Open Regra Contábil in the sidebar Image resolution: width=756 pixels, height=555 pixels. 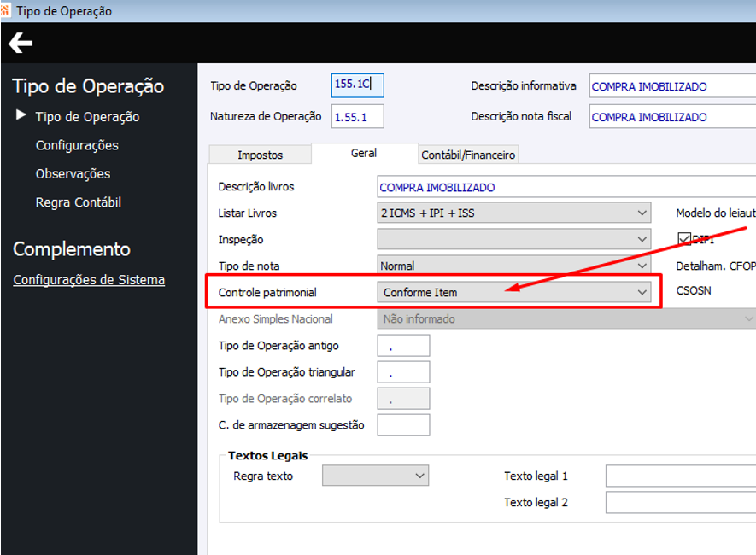pos(79,202)
